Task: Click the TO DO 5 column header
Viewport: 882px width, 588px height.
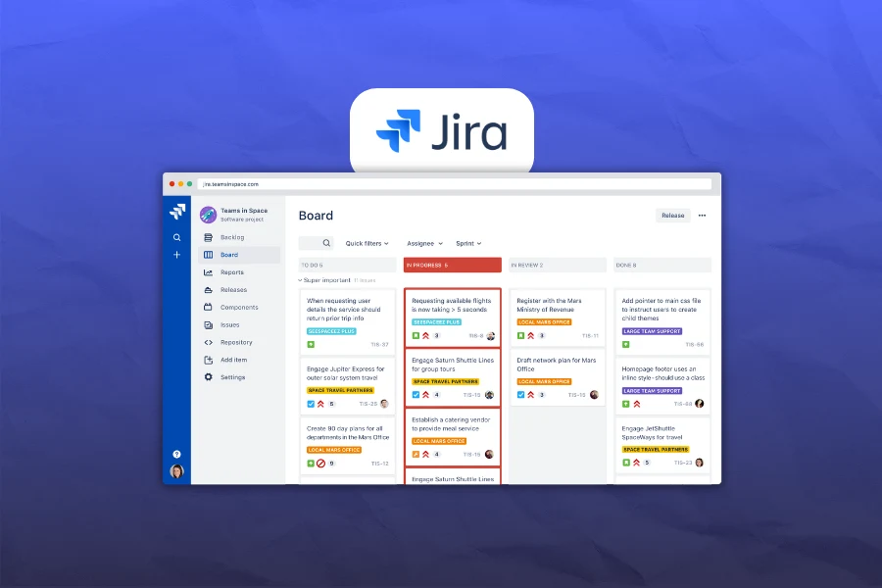Action: tap(348, 265)
